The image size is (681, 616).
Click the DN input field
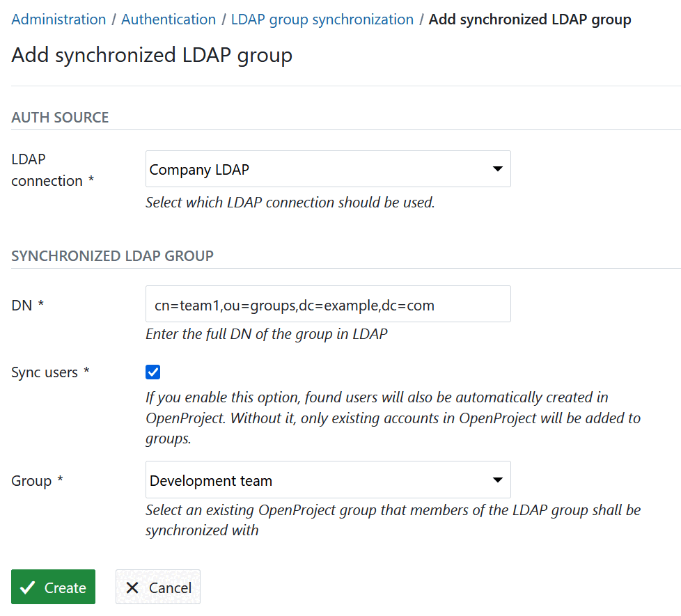click(327, 303)
